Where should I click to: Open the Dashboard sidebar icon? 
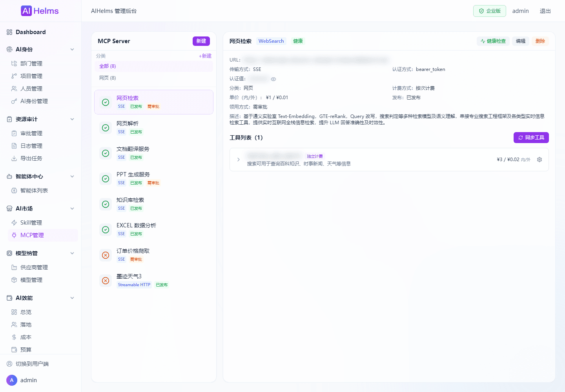click(9, 32)
